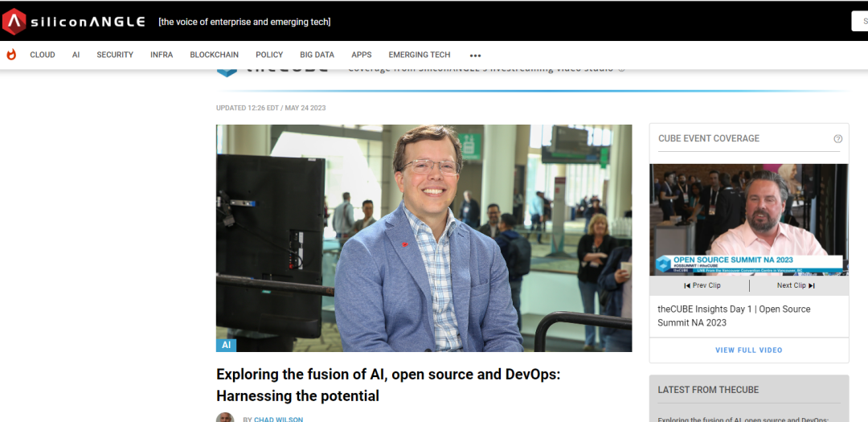Click the LATEST FROM THECUBE heading

coord(708,390)
